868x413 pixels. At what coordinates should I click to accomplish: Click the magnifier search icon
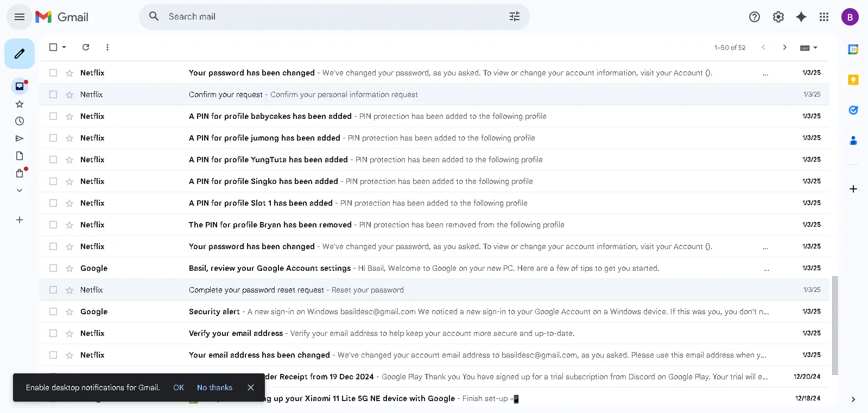(154, 16)
